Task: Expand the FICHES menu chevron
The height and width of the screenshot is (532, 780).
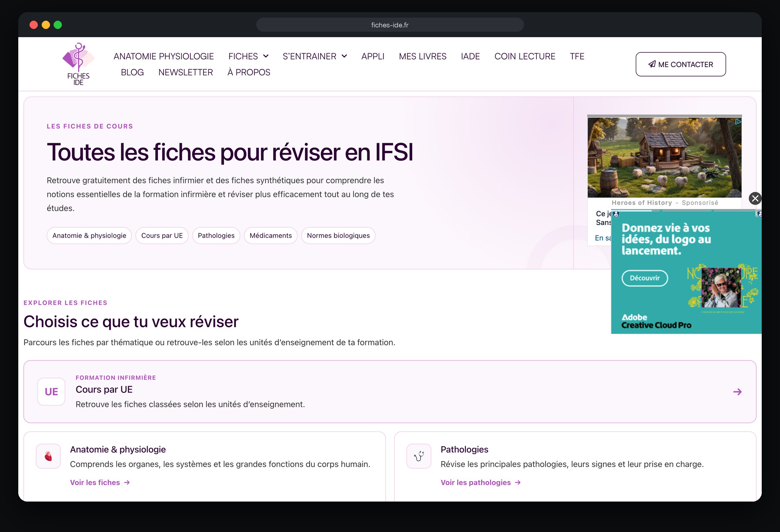Action: tap(266, 56)
